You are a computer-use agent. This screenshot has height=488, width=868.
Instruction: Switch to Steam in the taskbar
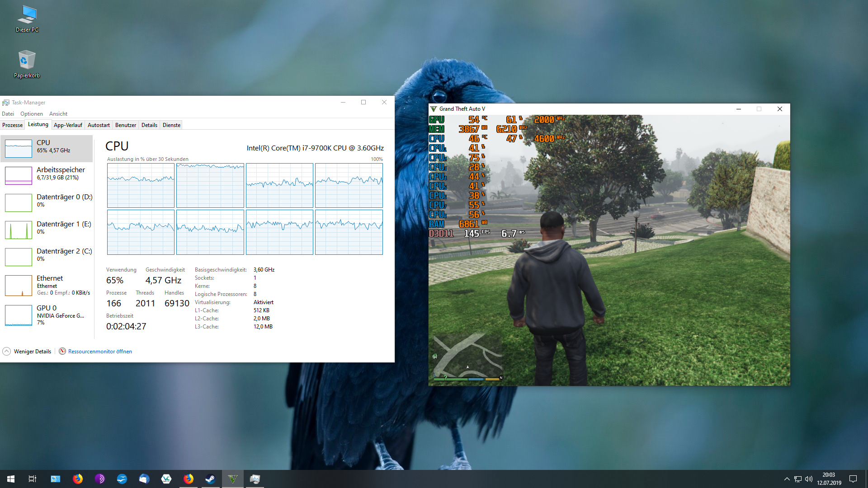211,479
